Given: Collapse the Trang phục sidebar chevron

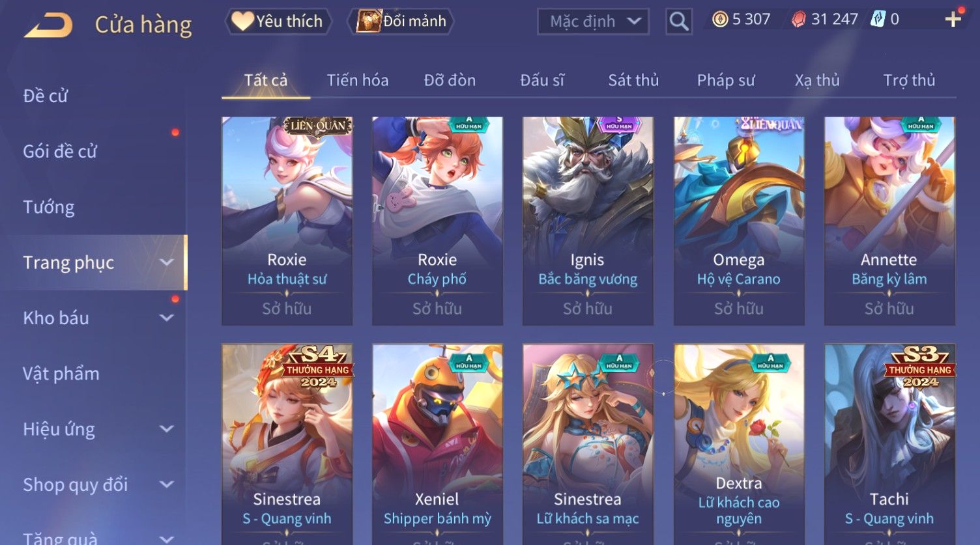Looking at the screenshot, I should coord(167,262).
